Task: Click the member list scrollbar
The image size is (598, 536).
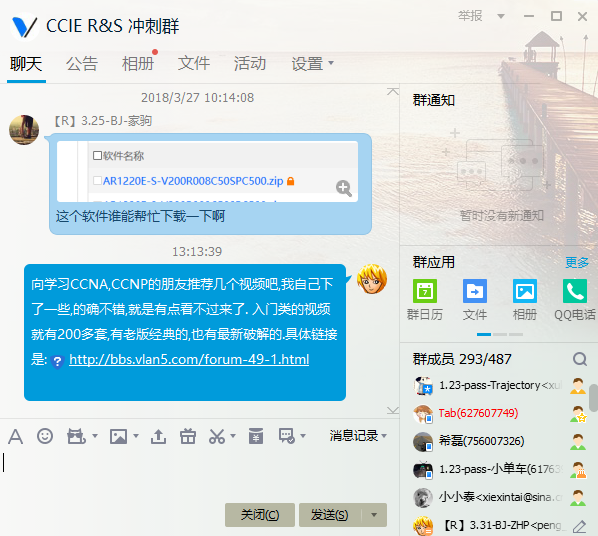Action: [x=593, y=398]
